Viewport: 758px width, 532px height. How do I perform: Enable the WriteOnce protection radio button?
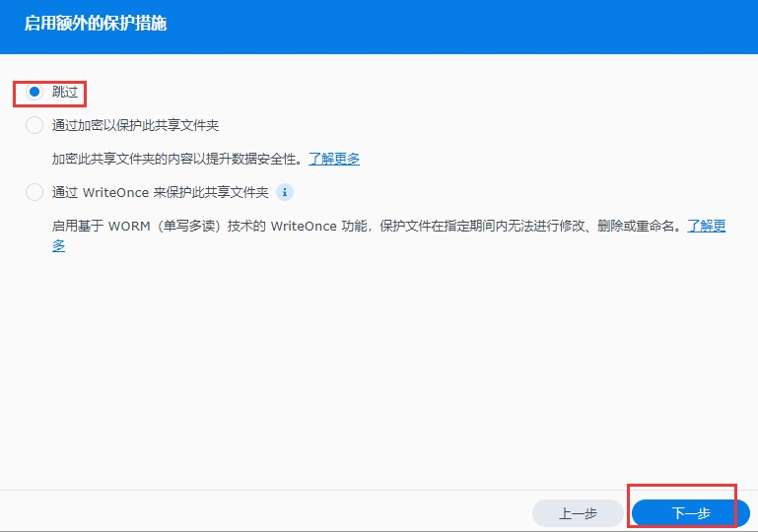click(x=34, y=192)
